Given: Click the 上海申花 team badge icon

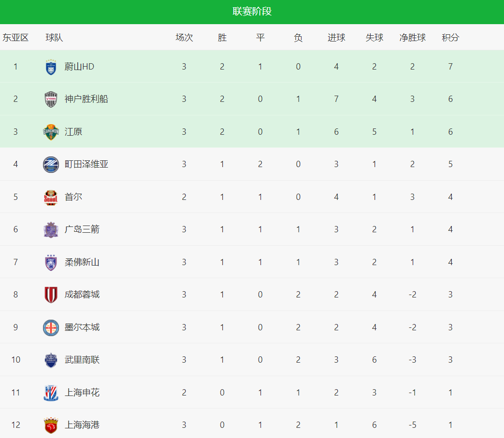Looking at the screenshot, I should coord(51,393).
